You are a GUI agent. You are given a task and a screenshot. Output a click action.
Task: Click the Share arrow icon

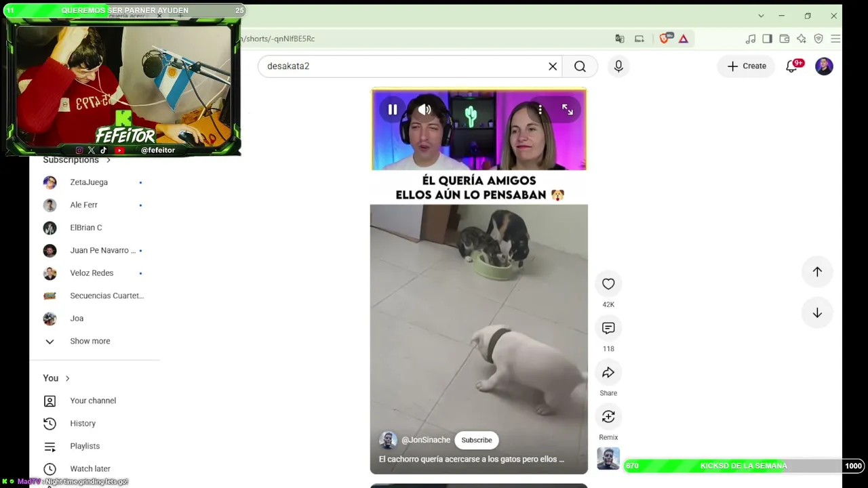tap(608, 372)
